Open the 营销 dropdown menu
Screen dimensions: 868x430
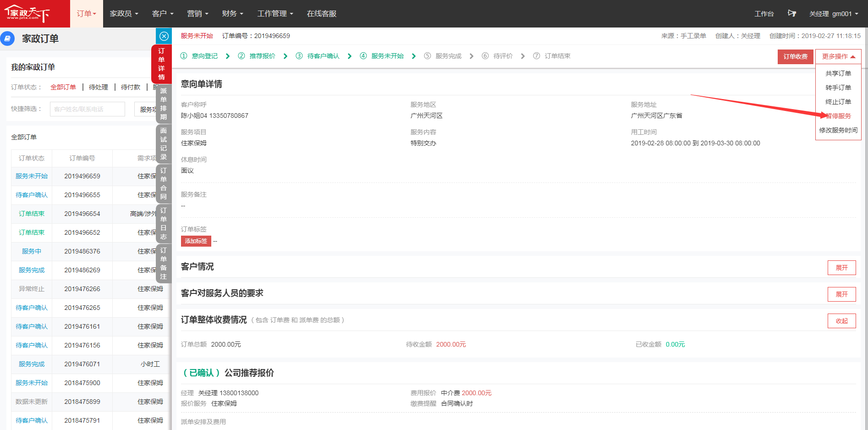198,14
